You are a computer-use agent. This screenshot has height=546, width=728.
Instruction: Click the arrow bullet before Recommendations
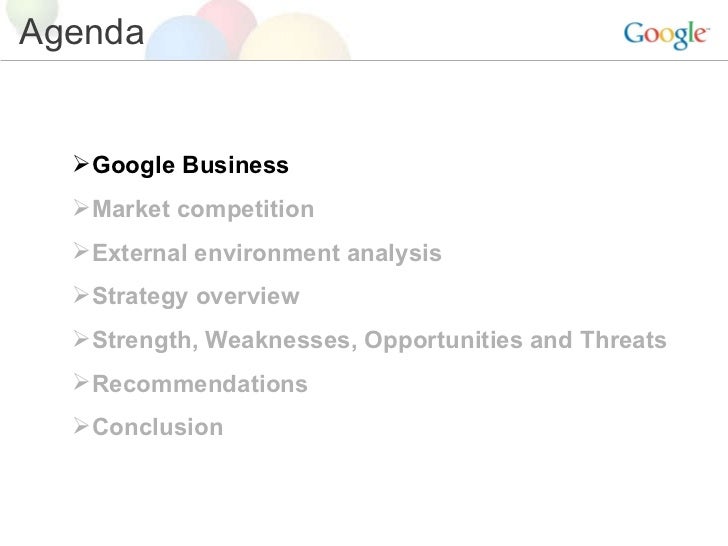tap(81, 383)
